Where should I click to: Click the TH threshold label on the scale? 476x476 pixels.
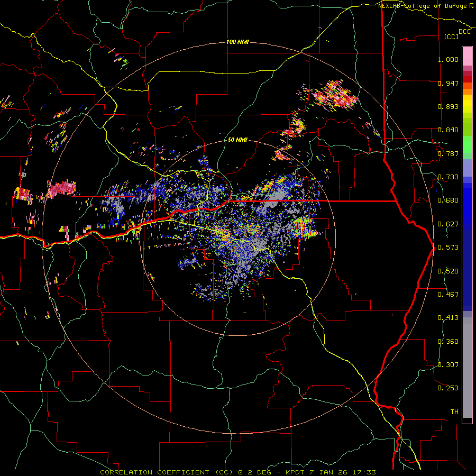point(454,412)
